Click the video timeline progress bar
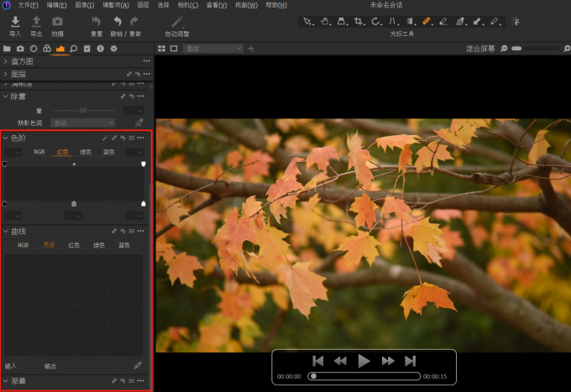Viewport: 571px width, 392px height. coord(364,376)
